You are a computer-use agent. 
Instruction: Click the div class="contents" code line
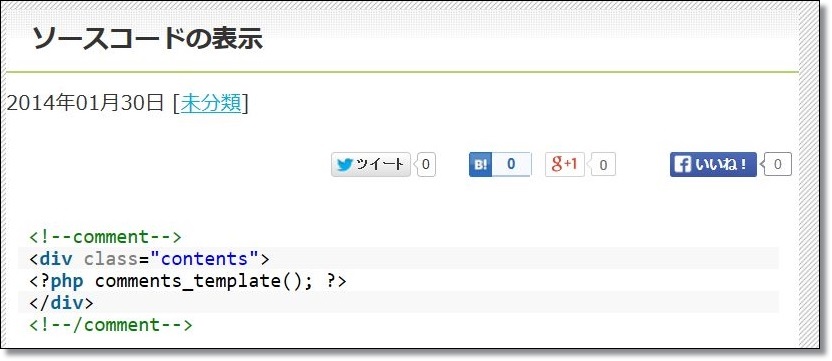[x=398, y=259]
